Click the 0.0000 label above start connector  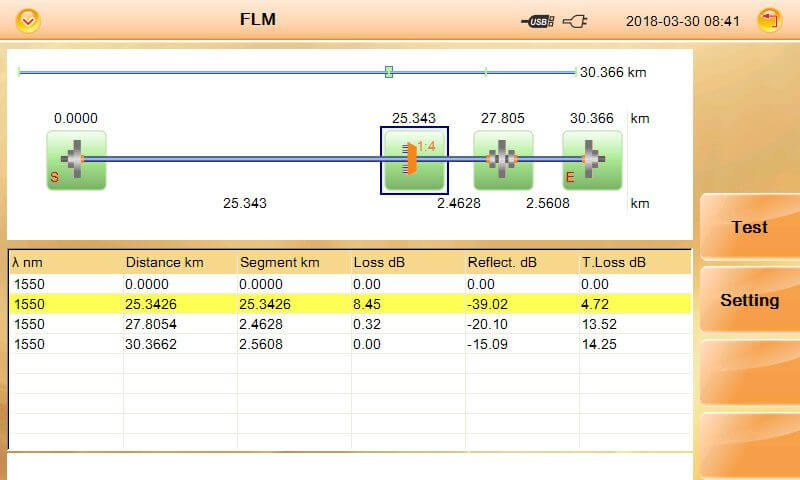click(76, 118)
